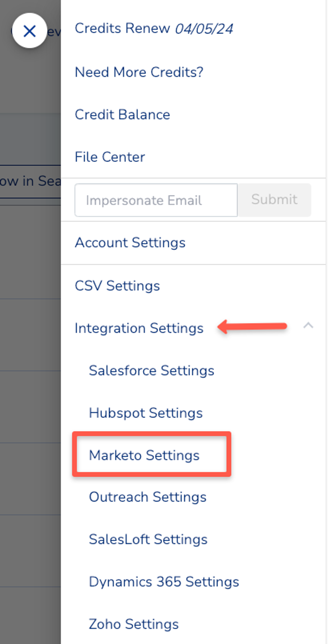
Task: Open CSV Settings
Action: (117, 286)
